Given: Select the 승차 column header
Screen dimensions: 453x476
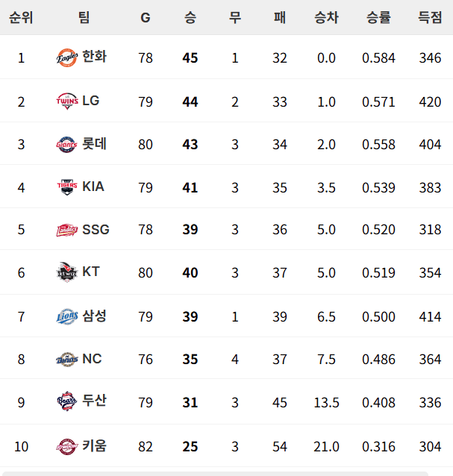Looking at the screenshot, I should point(326,17).
